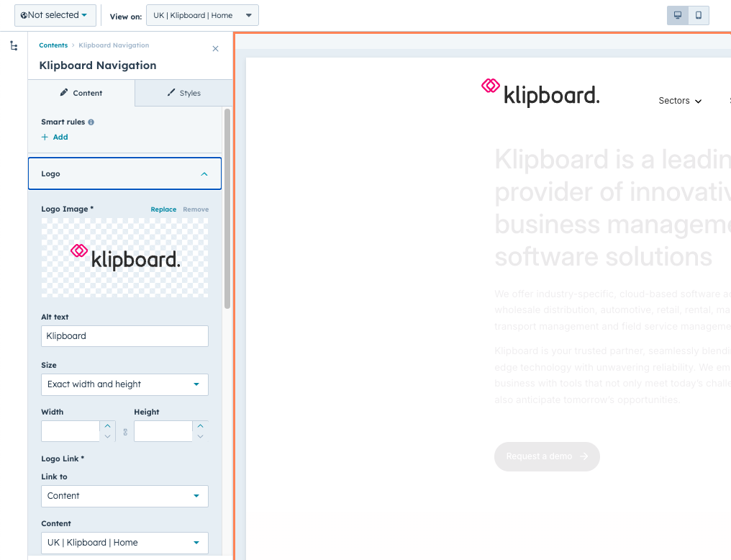Click the Logo Image label

click(67, 209)
